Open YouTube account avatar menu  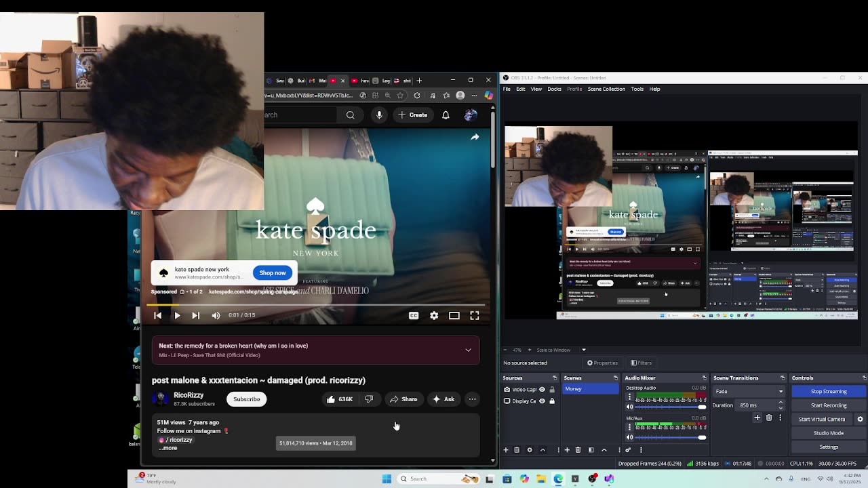point(470,115)
